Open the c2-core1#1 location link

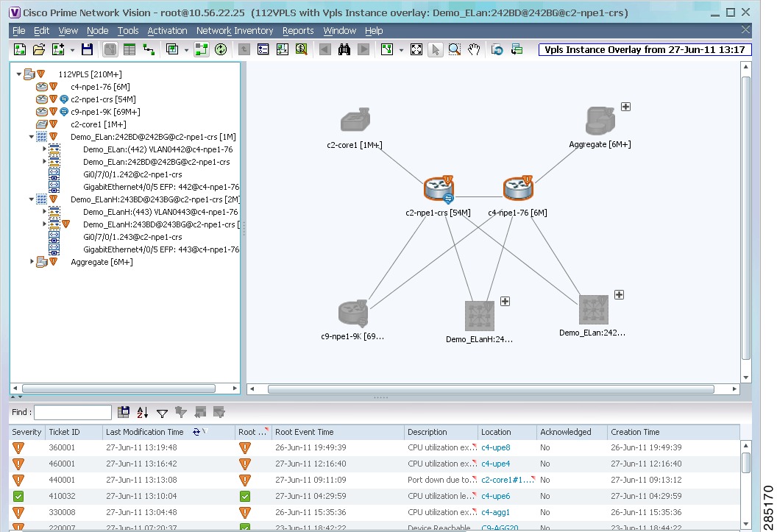(508, 480)
